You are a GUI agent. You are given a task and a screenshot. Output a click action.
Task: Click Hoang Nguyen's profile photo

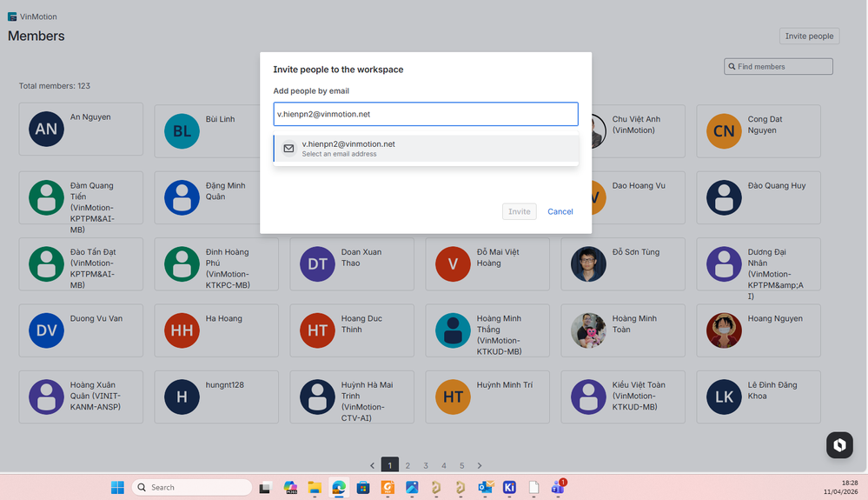click(x=724, y=330)
